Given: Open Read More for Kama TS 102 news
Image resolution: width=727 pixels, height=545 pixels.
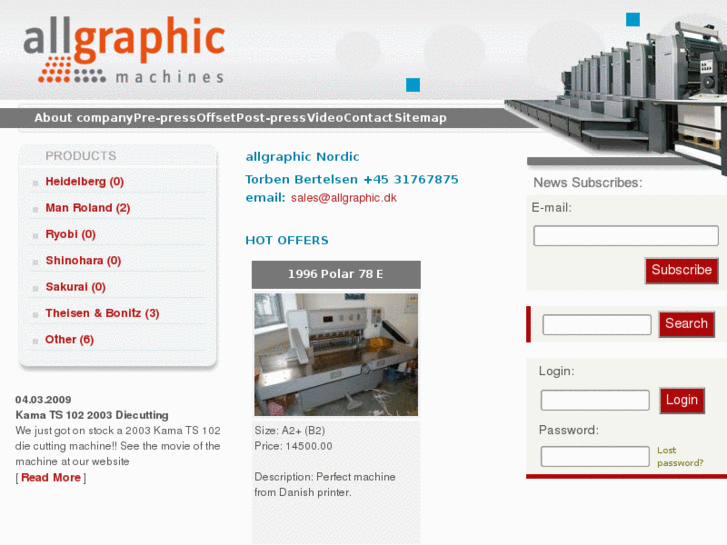Looking at the screenshot, I should tap(51, 477).
